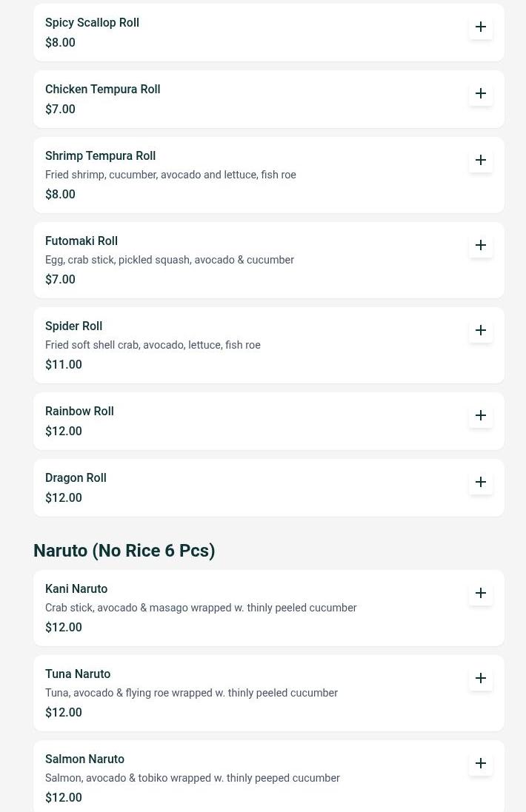Click plus icon for Shrimp Tempura Roll
This screenshot has width=526, height=812.
tap(480, 160)
